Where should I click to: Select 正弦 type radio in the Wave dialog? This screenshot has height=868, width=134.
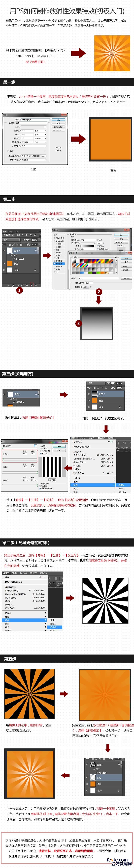tap(40, 448)
